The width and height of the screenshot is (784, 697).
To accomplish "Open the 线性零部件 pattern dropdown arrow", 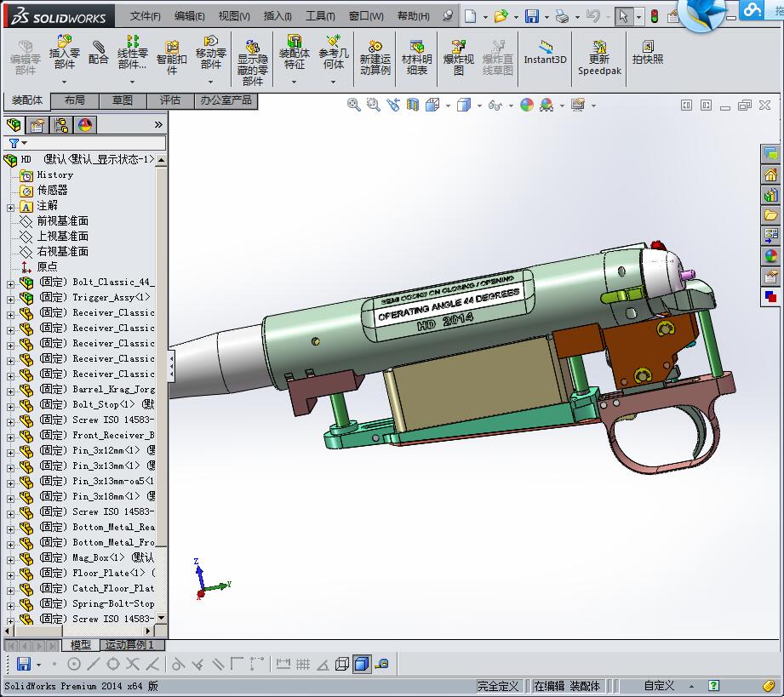I will tap(133, 83).
